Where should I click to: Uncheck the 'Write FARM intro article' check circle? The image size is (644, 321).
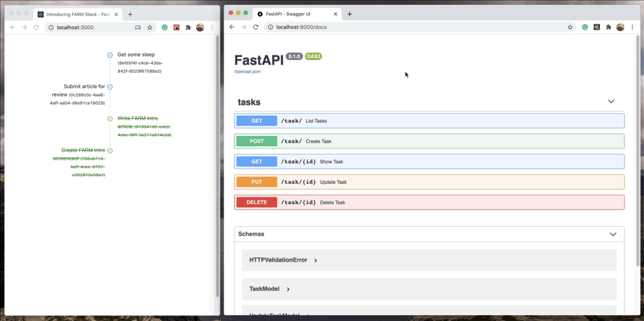pyautogui.click(x=110, y=119)
